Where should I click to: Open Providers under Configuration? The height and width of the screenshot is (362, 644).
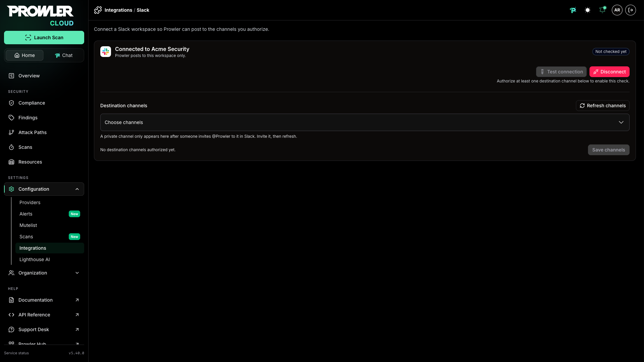coord(50,202)
